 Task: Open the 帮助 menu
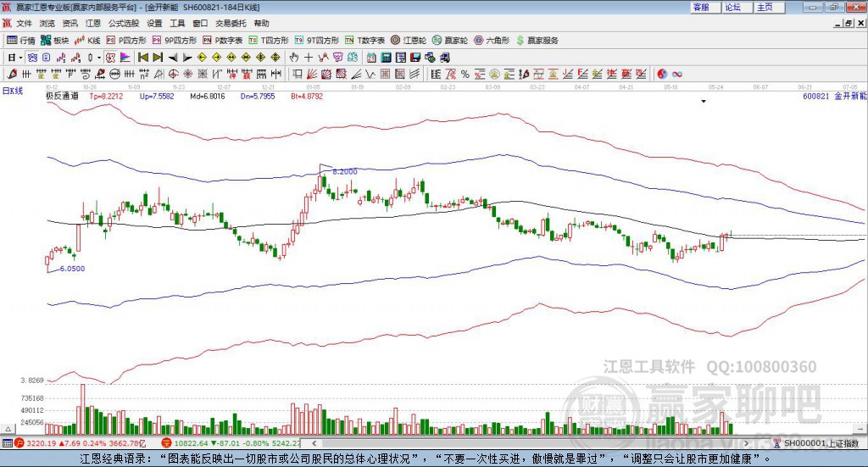(261, 23)
